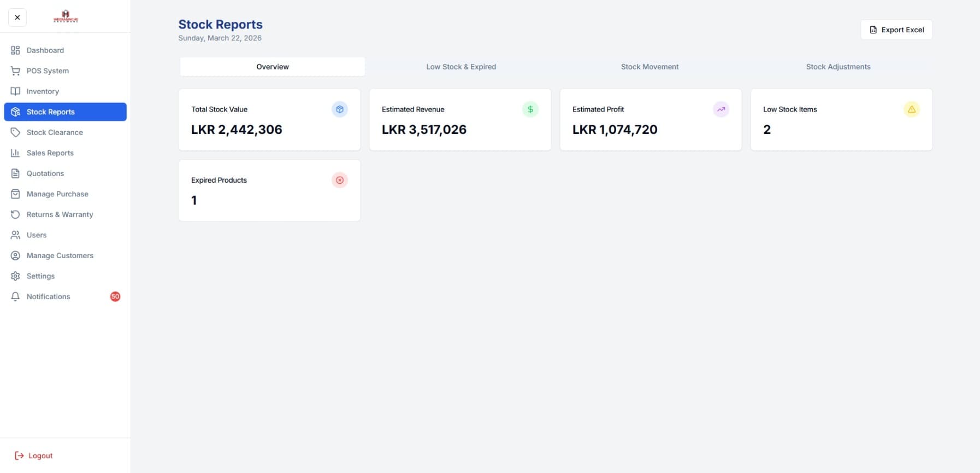This screenshot has width=980, height=473.
Task: Open Stock Clearance from the sidebar
Action: tap(54, 132)
